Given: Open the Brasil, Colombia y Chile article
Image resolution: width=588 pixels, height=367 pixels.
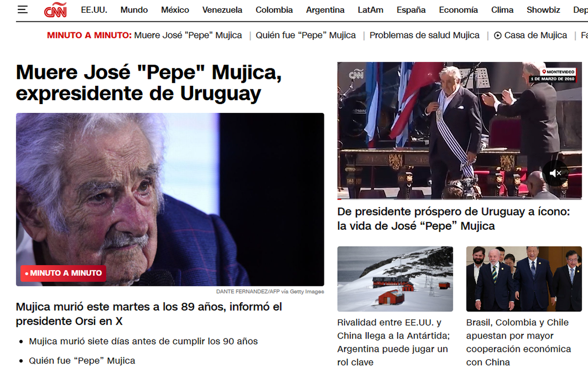Looking at the screenshot, I should (x=518, y=342).
